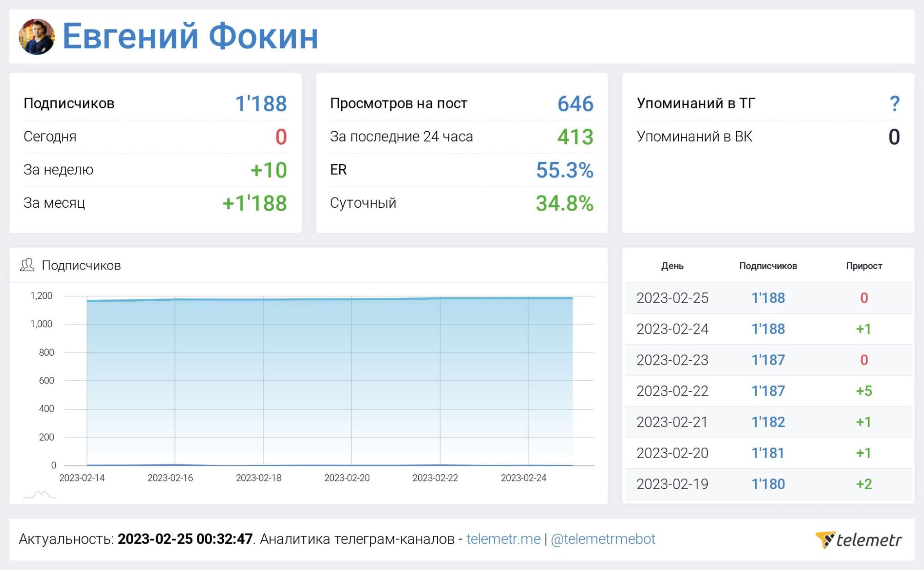924x570 pixels.
Task: Click the chart x-axis label 2023-02-24
Action: [524, 478]
